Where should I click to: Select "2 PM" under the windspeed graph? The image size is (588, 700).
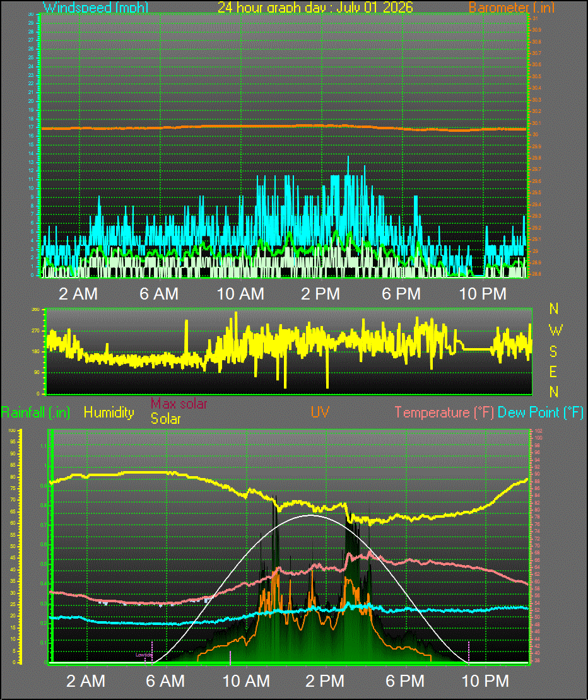[x=320, y=294]
